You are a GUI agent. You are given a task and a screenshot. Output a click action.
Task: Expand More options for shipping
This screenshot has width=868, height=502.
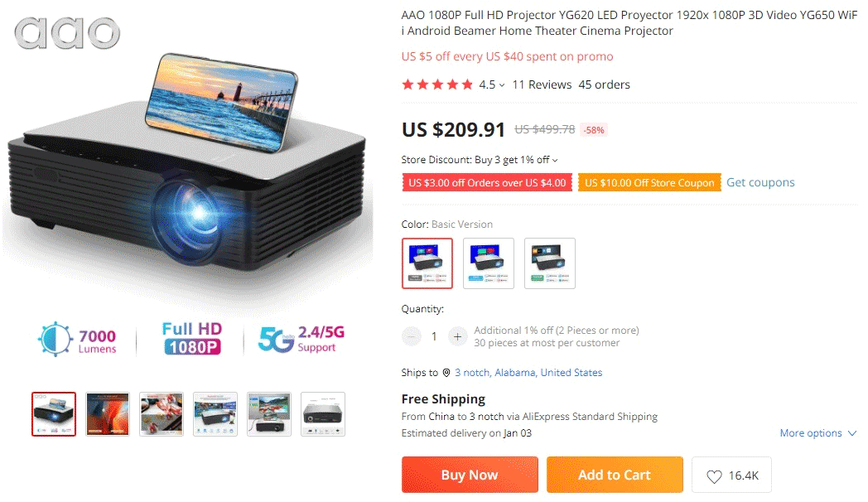click(x=818, y=433)
